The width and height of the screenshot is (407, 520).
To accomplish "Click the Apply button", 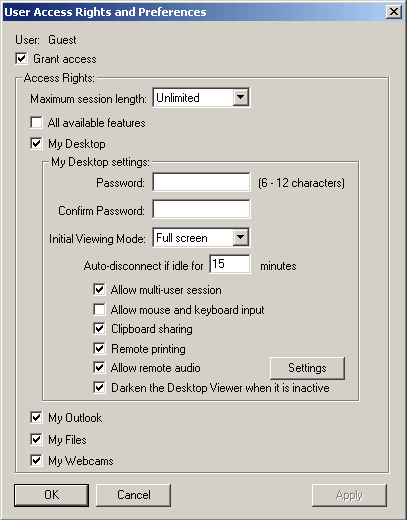I will click(x=349, y=495).
